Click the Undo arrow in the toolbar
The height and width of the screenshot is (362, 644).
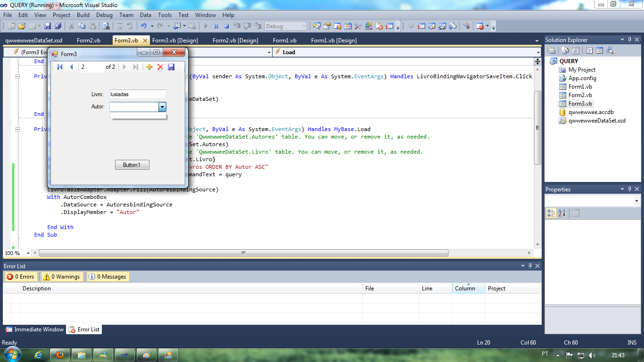tap(143, 26)
